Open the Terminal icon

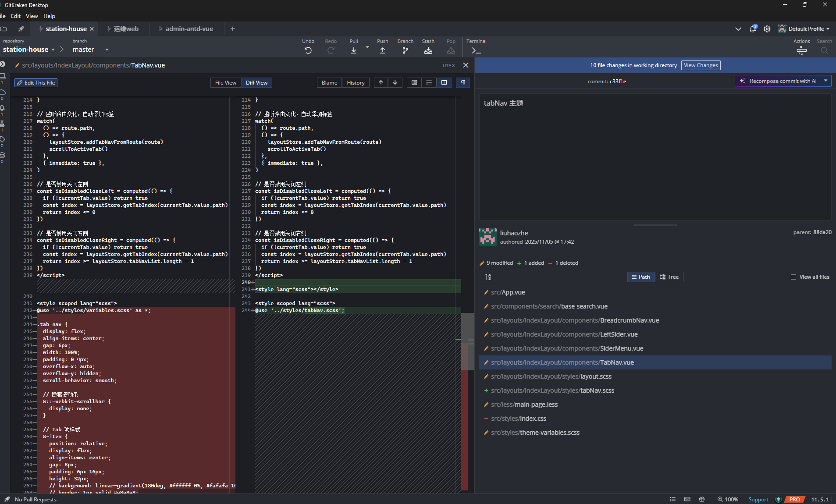[x=476, y=50]
